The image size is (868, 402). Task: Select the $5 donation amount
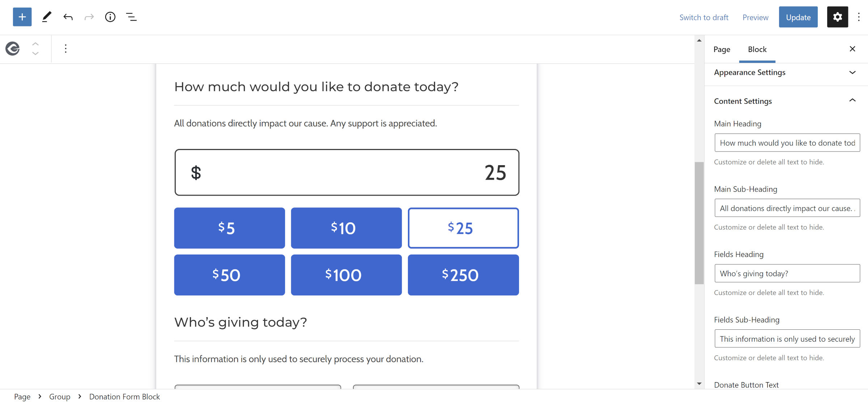[x=229, y=228]
